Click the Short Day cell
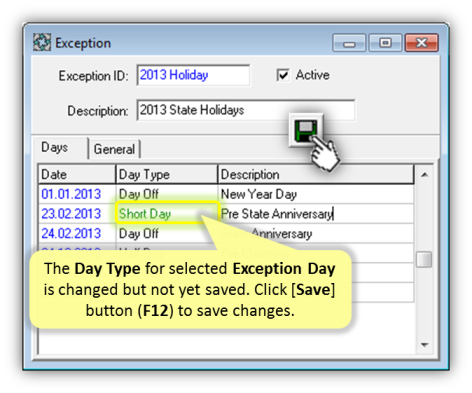 pyautogui.click(x=168, y=212)
